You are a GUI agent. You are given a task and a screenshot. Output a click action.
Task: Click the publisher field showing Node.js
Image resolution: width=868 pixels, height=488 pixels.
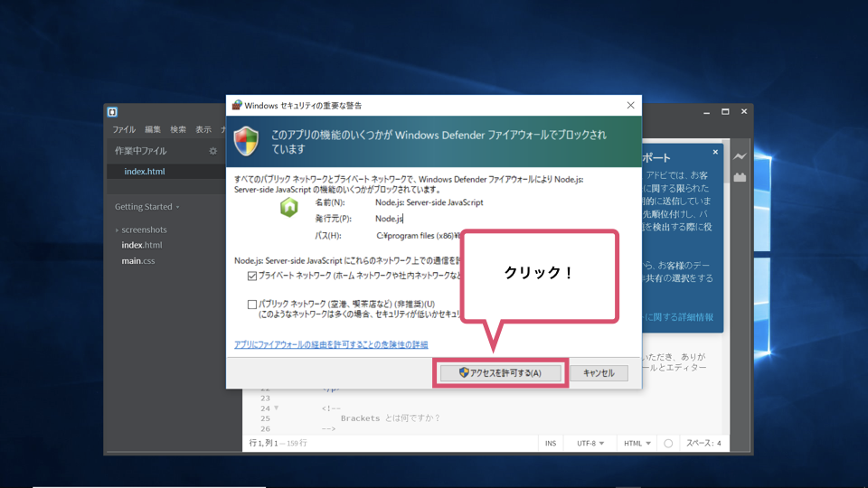click(389, 219)
